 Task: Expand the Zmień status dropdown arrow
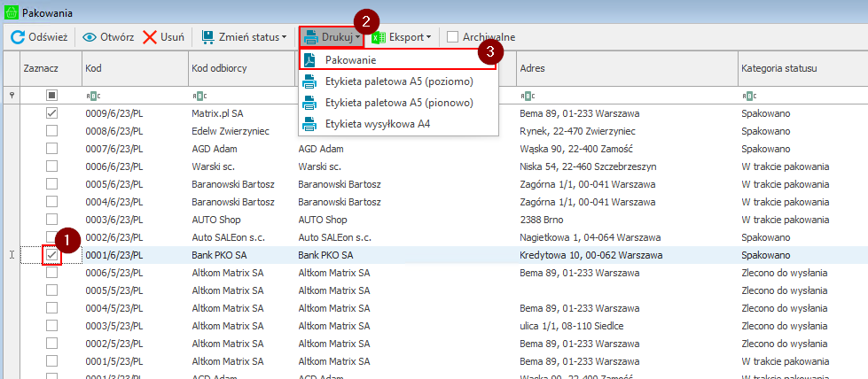pos(284,37)
